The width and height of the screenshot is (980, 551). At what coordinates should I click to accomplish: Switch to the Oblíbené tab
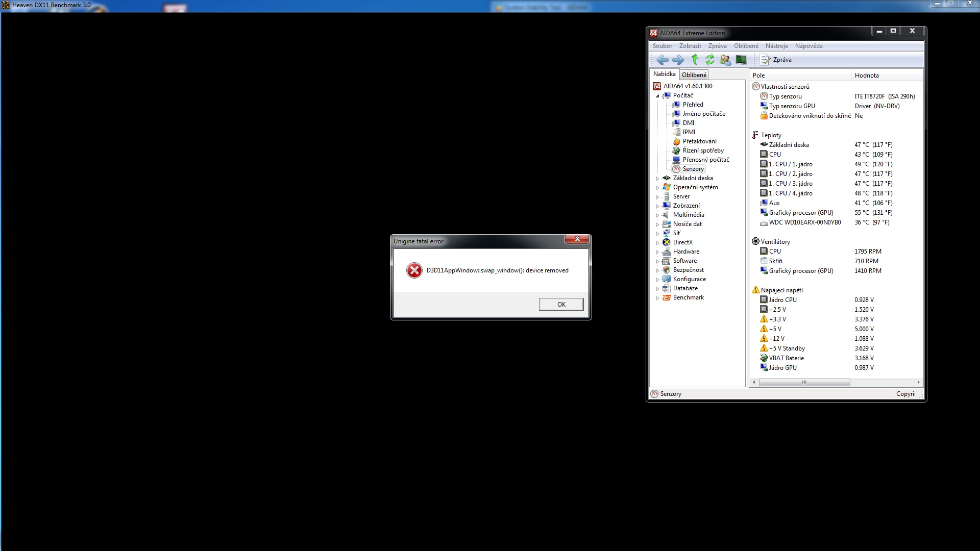[694, 75]
